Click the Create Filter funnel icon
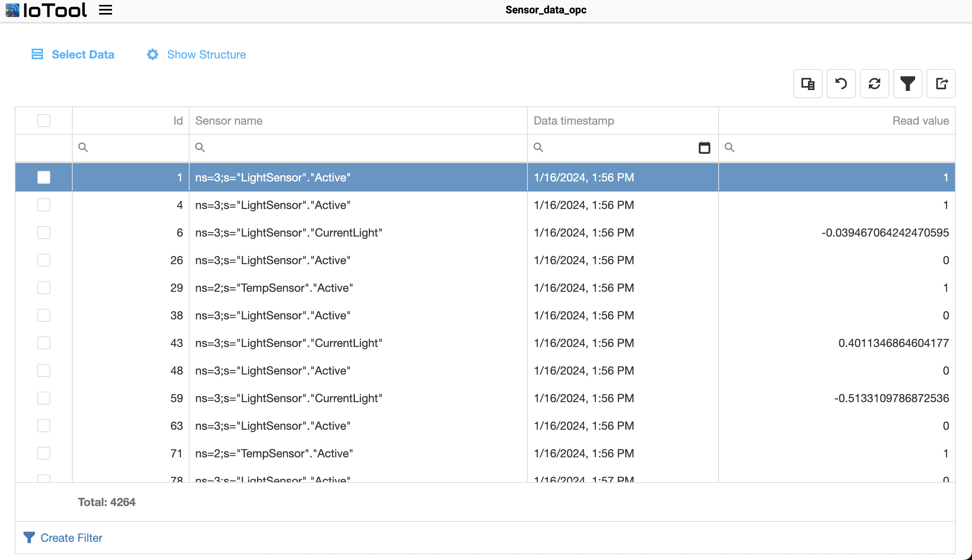The image size is (972, 560). [x=29, y=537]
